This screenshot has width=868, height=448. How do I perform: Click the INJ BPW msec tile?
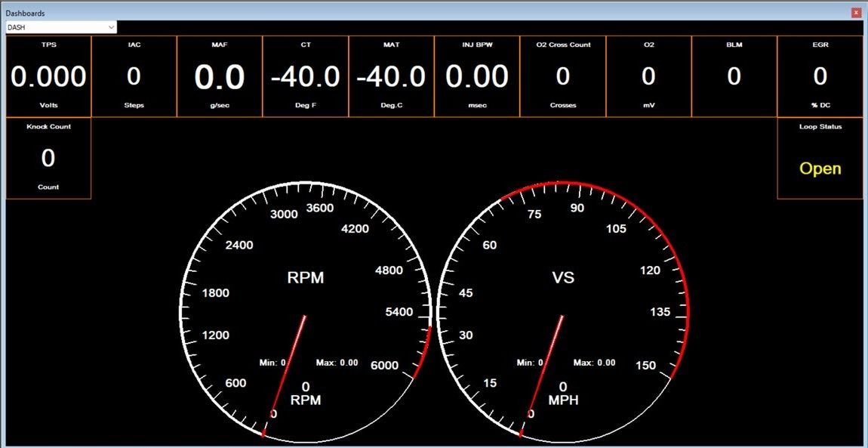pyautogui.click(x=477, y=76)
